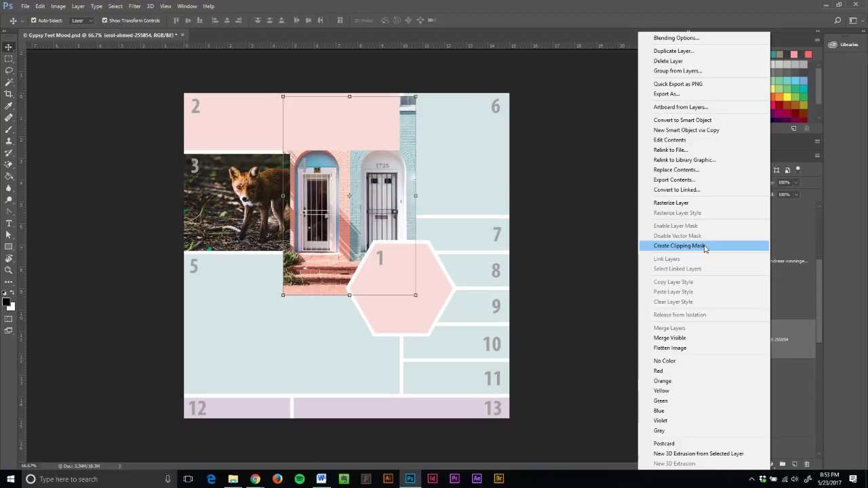Close the Gypsy Feet Mood.psd tab

[x=182, y=35]
